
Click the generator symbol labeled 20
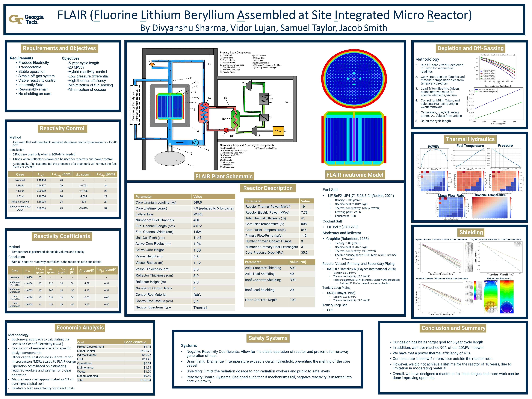278,131
